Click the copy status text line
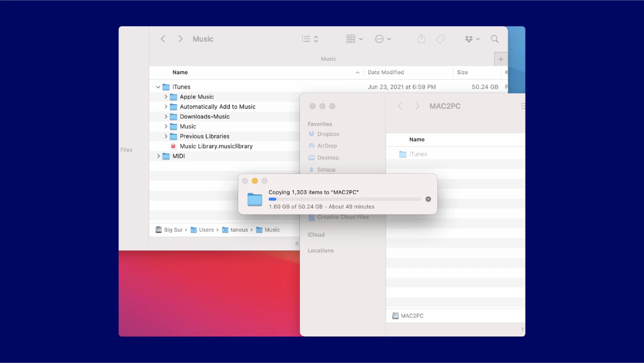The image size is (644, 363). click(321, 207)
